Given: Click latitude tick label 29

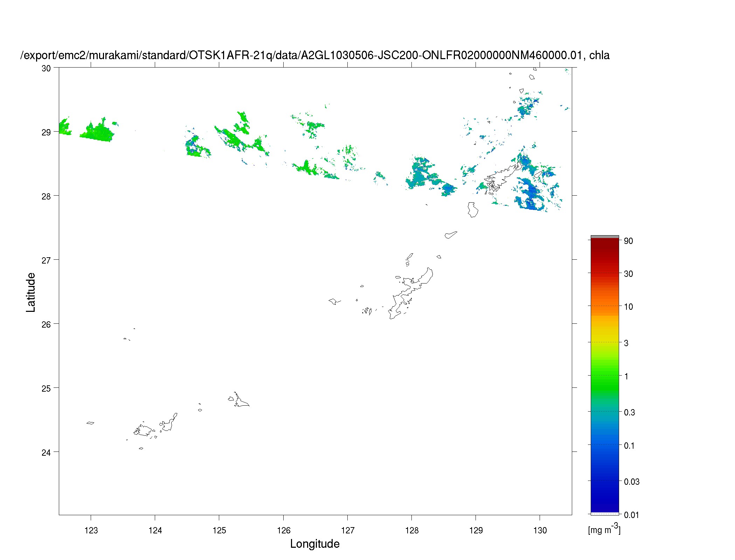Looking at the screenshot, I should (46, 132).
